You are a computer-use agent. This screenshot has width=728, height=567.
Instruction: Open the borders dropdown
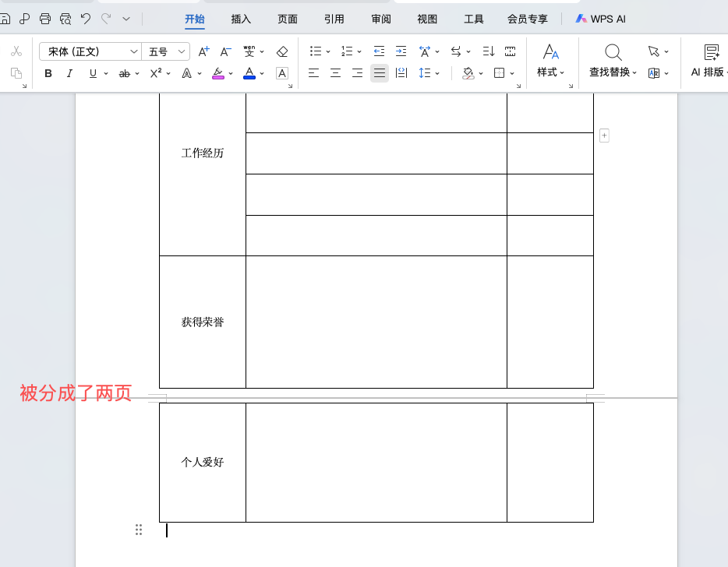[x=512, y=73]
